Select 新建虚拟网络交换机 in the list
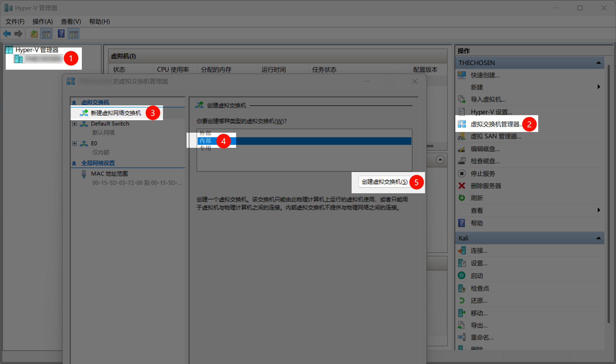 pyautogui.click(x=116, y=113)
